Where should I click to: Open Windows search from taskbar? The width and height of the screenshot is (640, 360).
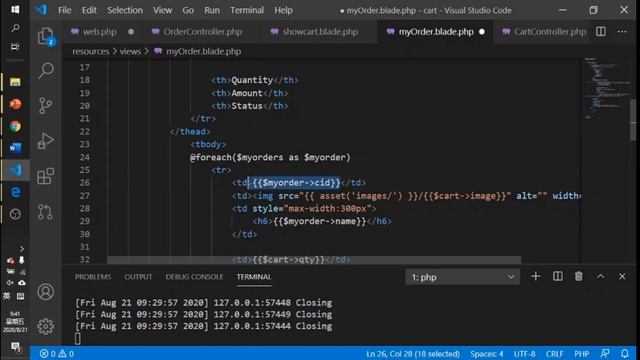click(15, 28)
